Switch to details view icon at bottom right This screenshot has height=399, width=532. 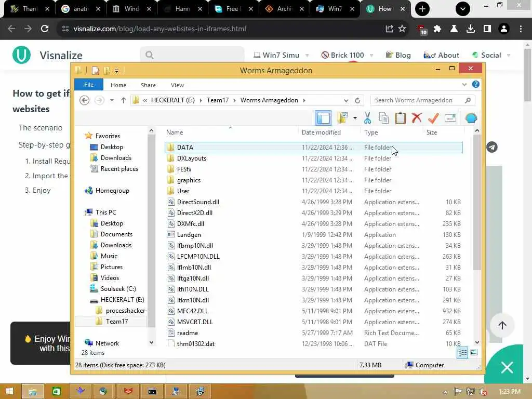(462, 353)
